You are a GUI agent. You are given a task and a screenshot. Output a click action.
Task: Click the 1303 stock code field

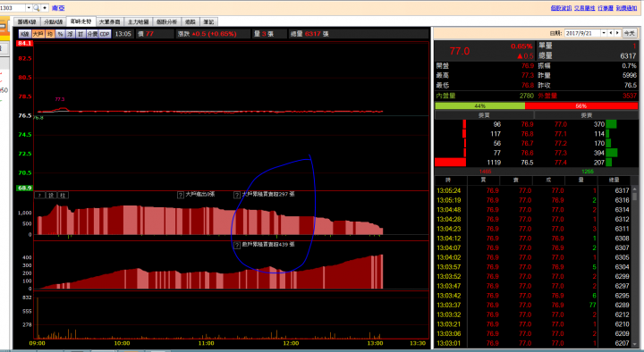pos(13,8)
